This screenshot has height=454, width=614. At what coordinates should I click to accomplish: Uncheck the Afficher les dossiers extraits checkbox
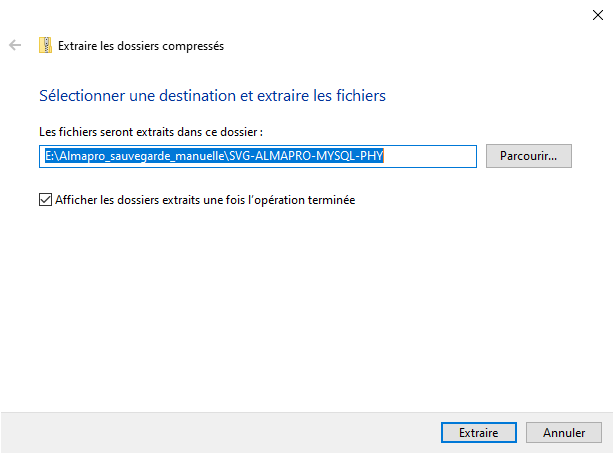(45, 199)
